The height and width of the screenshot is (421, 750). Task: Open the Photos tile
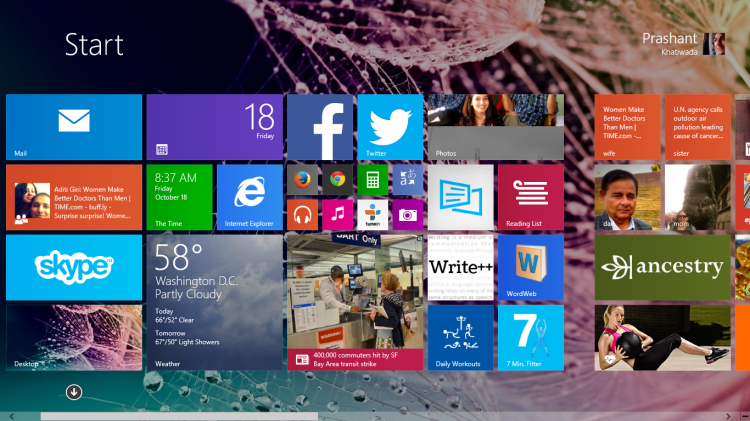[496, 127]
